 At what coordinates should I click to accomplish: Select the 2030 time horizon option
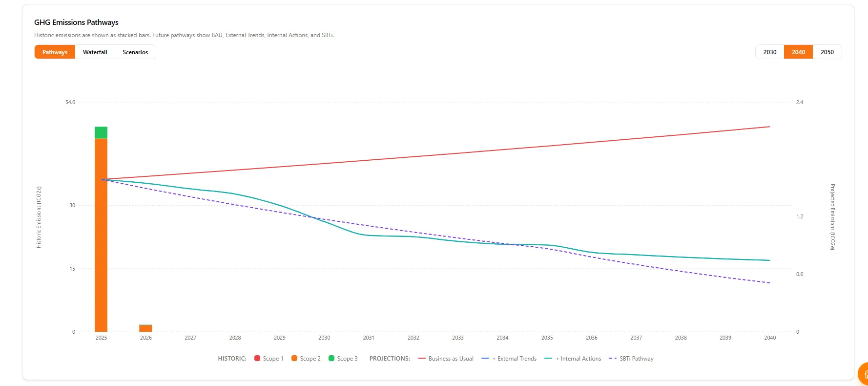[769, 52]
